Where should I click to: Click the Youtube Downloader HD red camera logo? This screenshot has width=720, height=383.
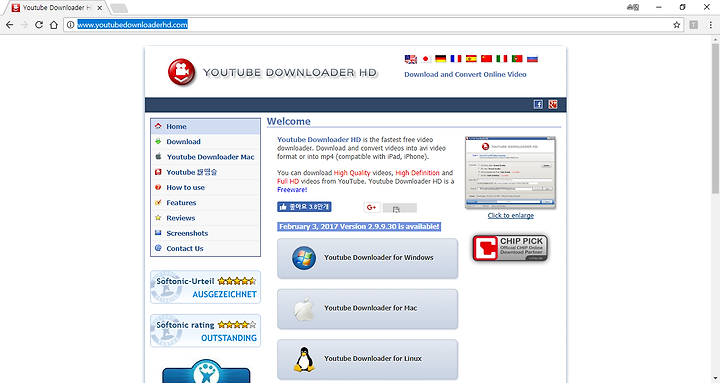[181, 72]
